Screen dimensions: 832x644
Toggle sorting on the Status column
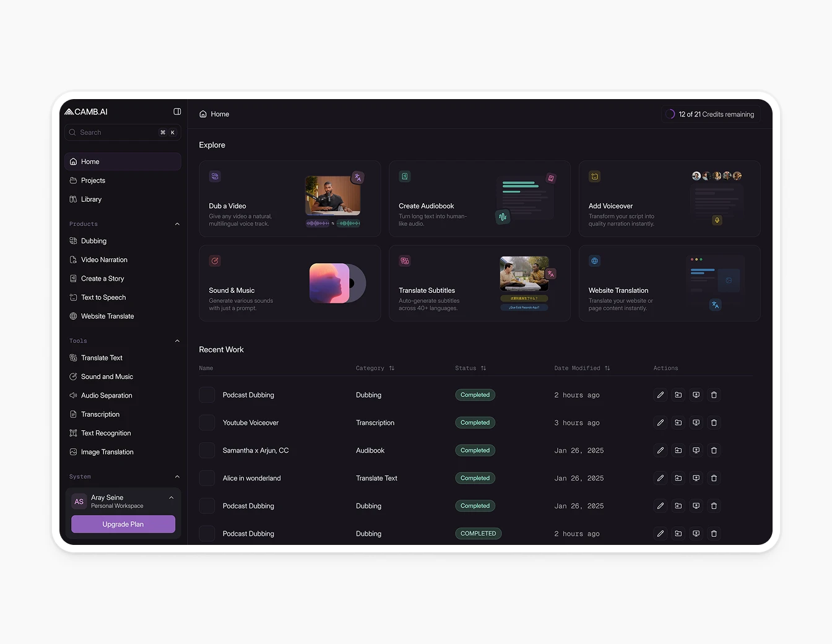(483, 368)
